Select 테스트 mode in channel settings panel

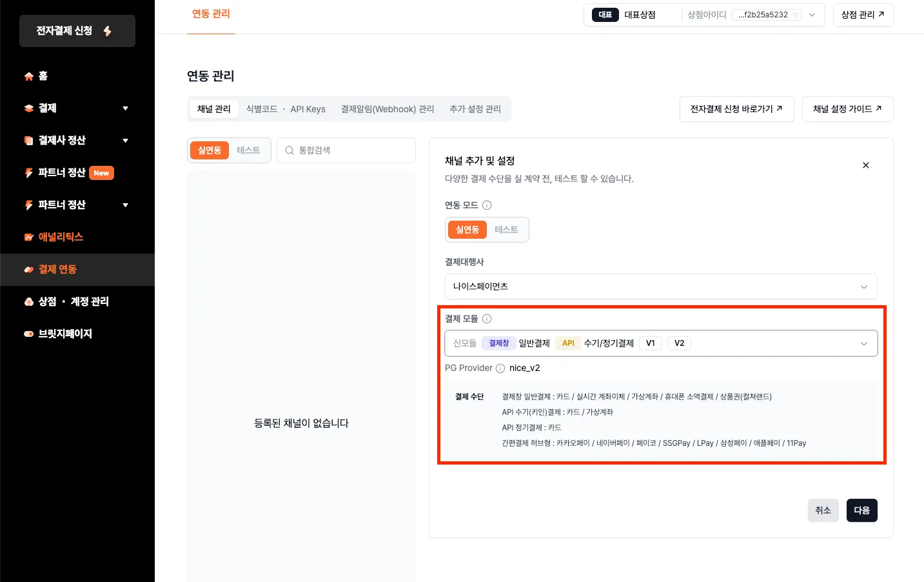tap(506, 230)
